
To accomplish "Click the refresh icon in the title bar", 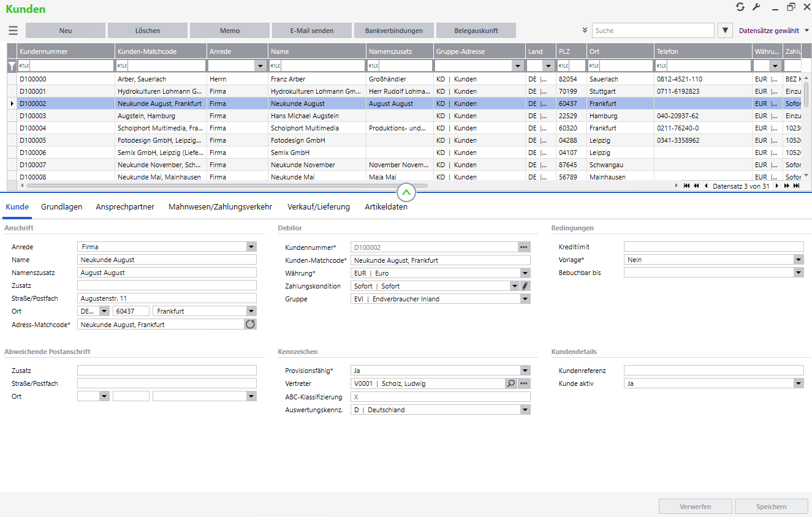I will pos(740,7).
